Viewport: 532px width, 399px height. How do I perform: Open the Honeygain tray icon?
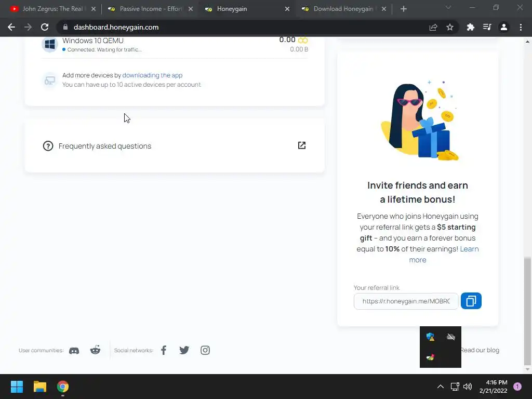pos(430,357)
